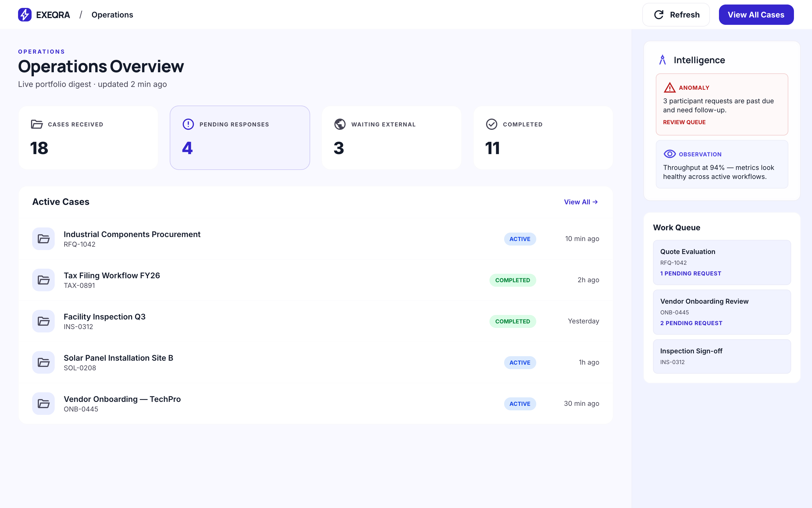Image resolution: width=812 pixels, height=508 pixels.
Task: Open the Inspection Sign-off queue item
Action: click(722, 356)
